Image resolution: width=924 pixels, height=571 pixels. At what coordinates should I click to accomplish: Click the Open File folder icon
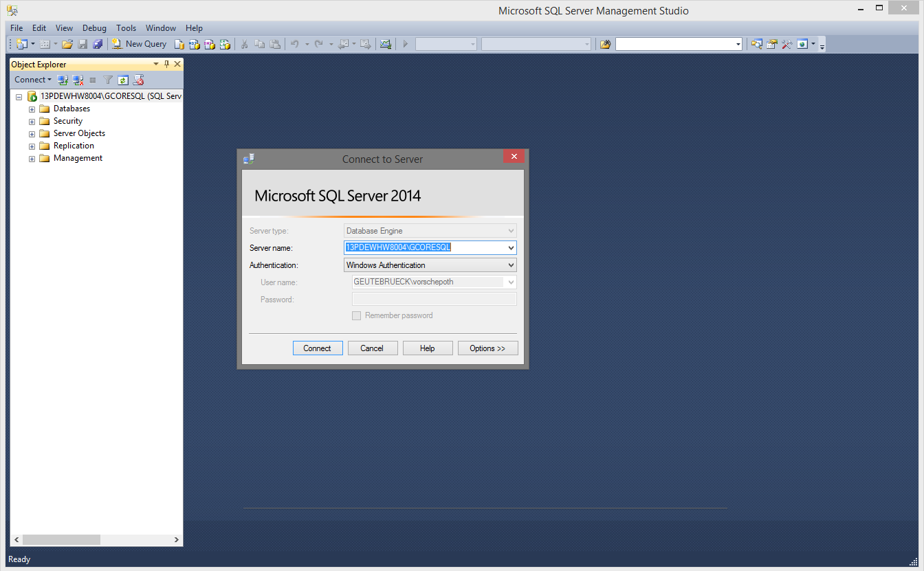67,44
